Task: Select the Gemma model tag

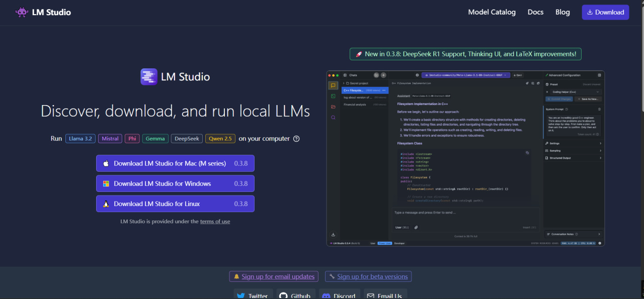Action: (155, 139)
